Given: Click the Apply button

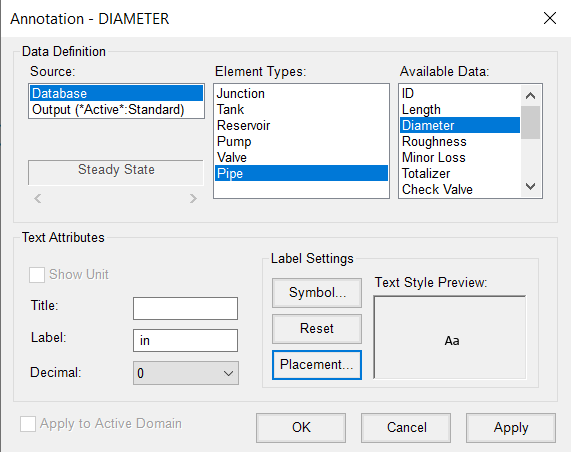Looking at the screenshot, I should click(x=511, y=428).
